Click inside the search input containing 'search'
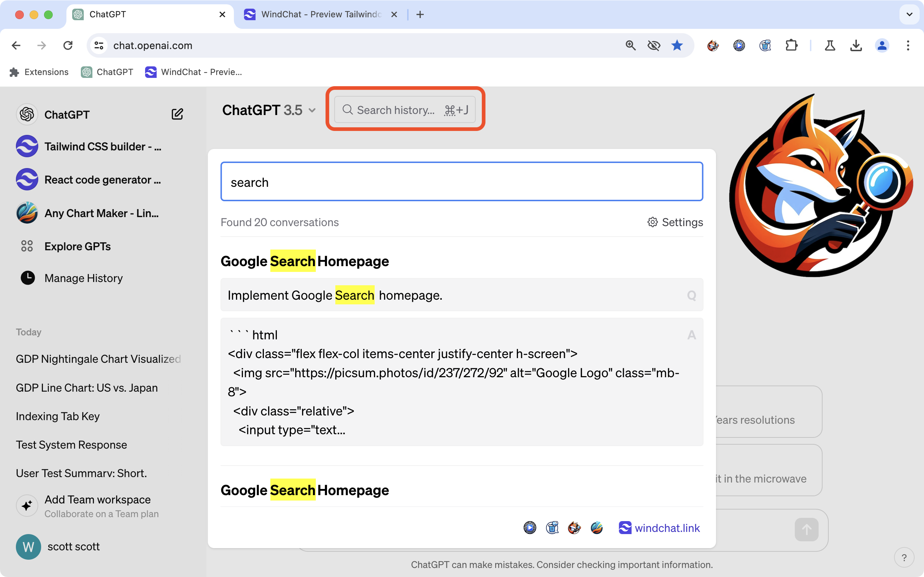924x577 pixels. [461, 182]
